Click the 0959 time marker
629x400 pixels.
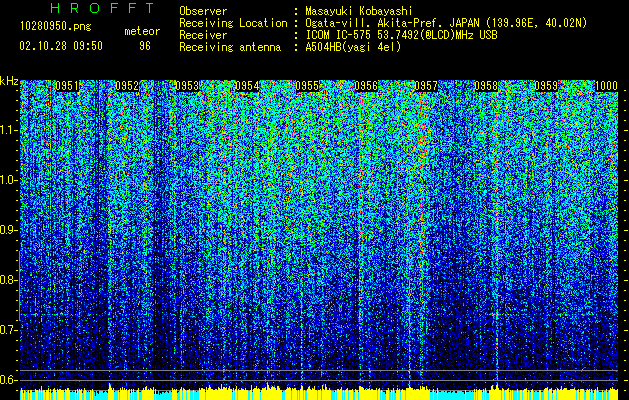pyautogui.click(x=546, y=86)
